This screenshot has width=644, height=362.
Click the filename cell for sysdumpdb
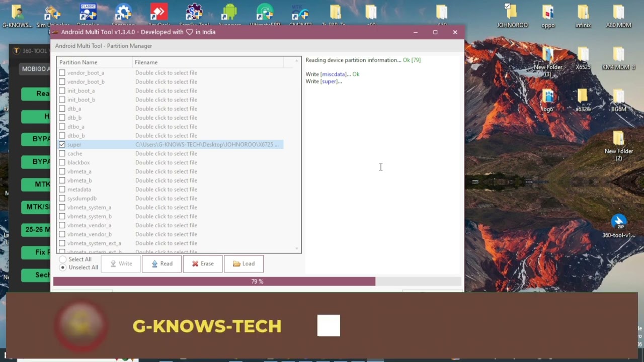(x=166, y=199)
